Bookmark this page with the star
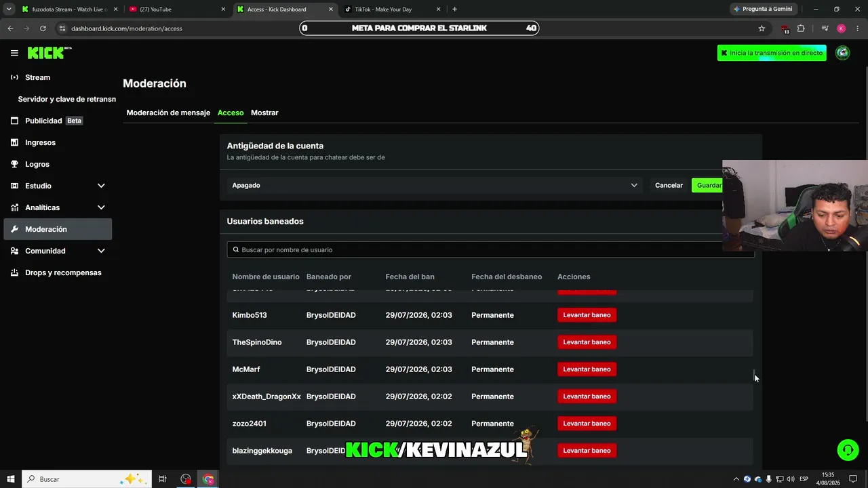Screen dimensions: 868x488 (762, 28)
